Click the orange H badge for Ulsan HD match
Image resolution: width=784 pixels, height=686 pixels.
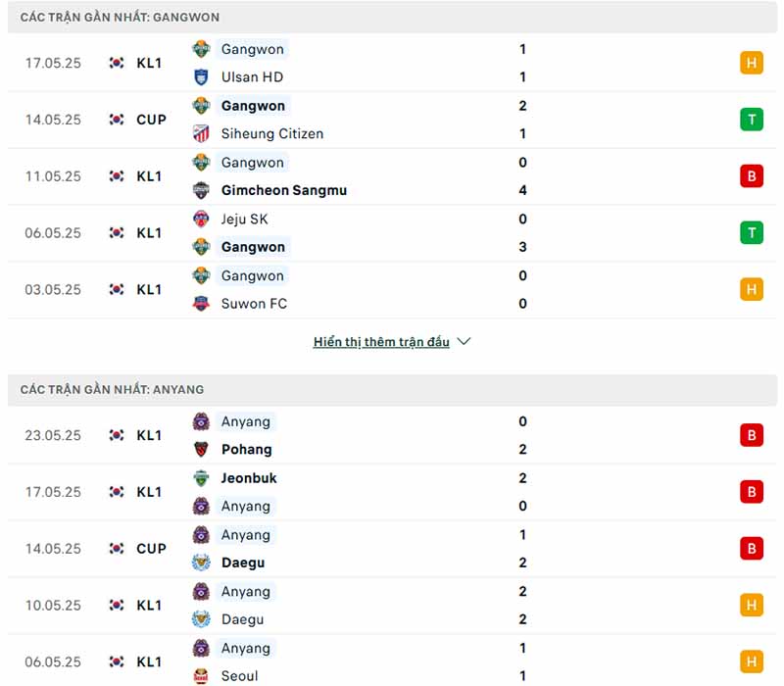[752, 63]
